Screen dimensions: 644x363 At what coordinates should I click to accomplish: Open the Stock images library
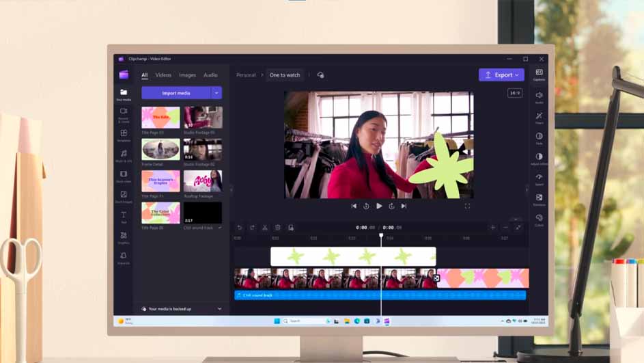pos(124,197)
